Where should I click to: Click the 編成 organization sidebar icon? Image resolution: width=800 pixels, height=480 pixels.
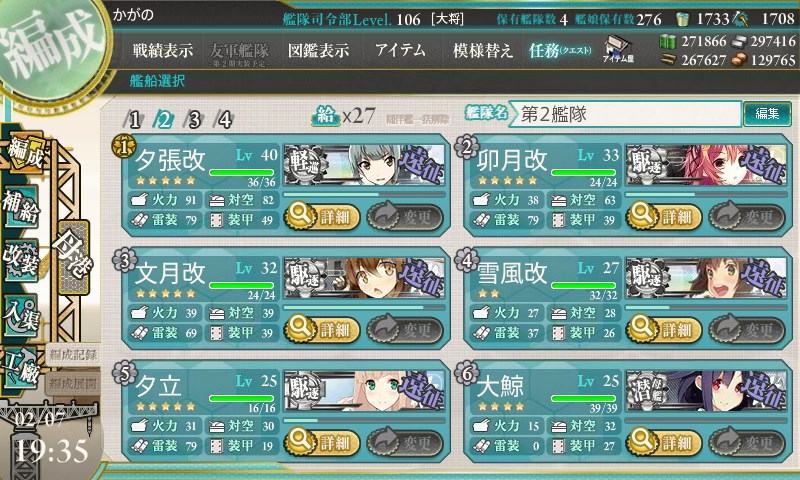(23, 153)
